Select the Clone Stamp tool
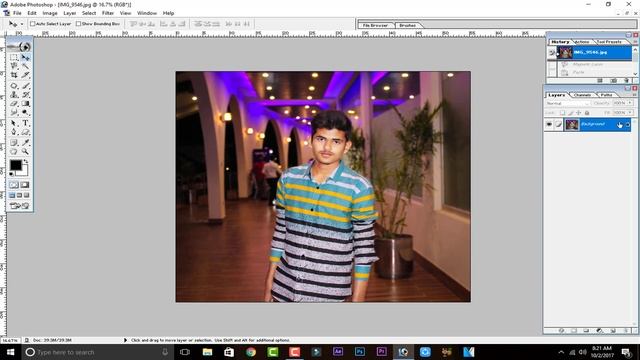The height and width of the screenshot is (360, 640). coord(13,95)
